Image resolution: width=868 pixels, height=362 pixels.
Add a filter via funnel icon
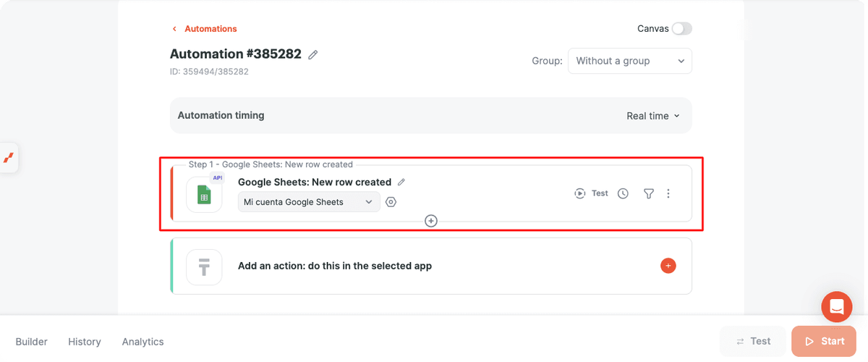(x=649, y=193)
